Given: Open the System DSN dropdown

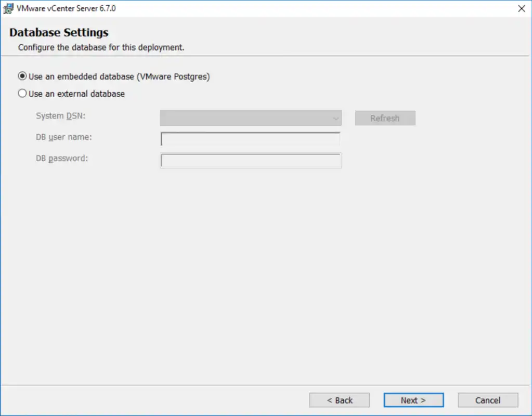Looking at the screenshot, I should [251, 118].
